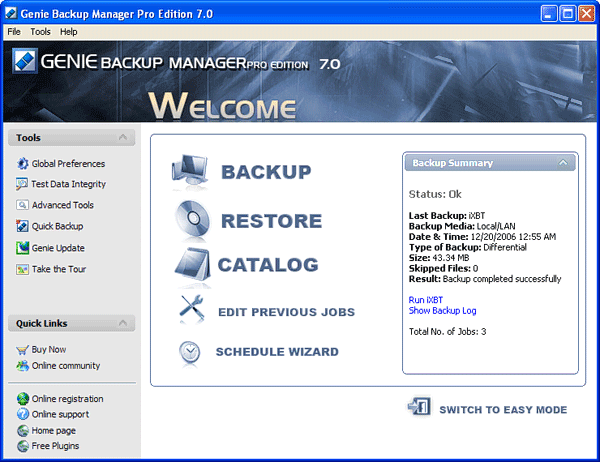Click the Home page globe icon

pyautogui.click(x=23, y=431)
